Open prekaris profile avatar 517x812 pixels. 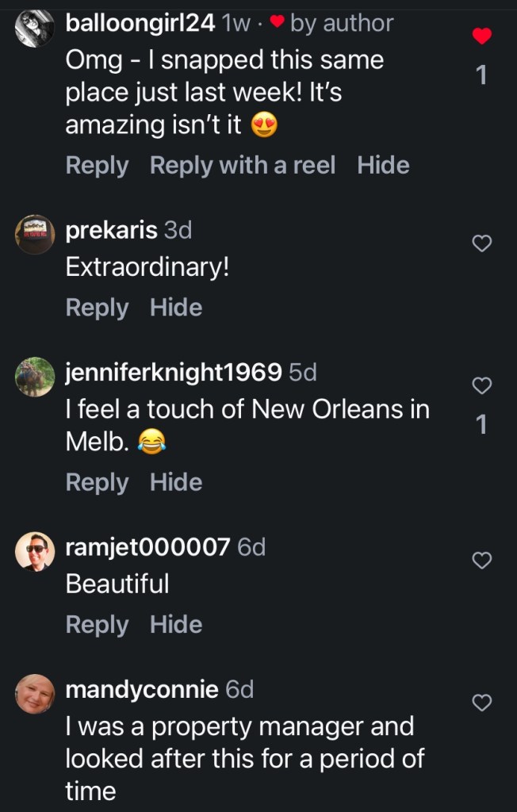[36, 235]
